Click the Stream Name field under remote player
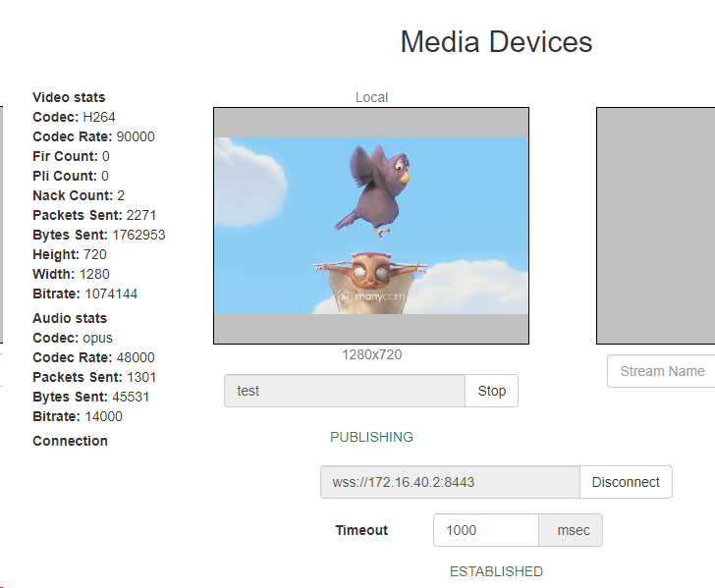 (x=661, y=371)
